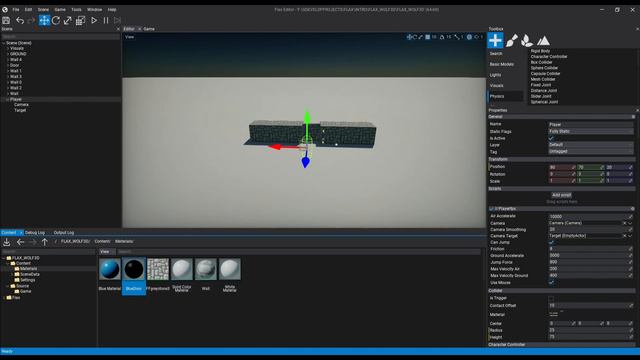Open the Layer dropdown

[591, 145]
